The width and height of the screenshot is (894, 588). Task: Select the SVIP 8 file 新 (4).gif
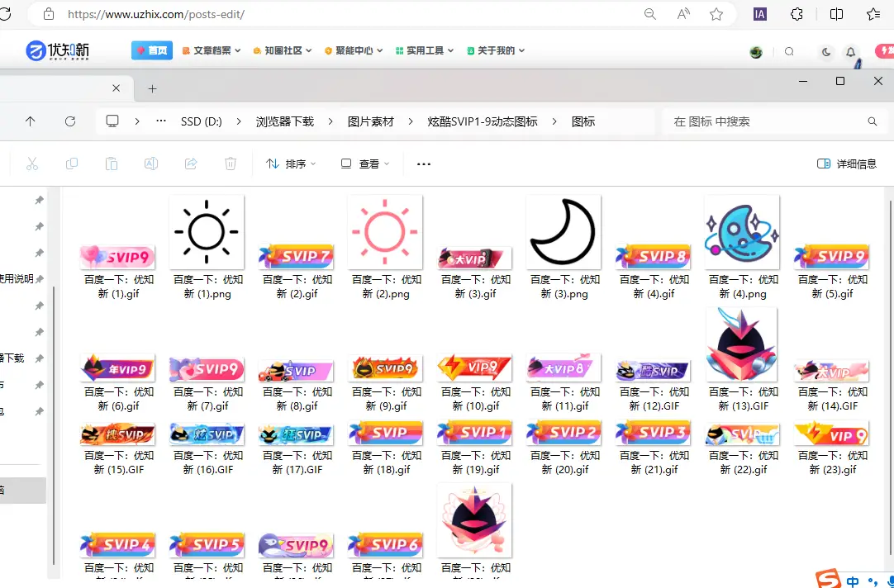pos(653,271)
